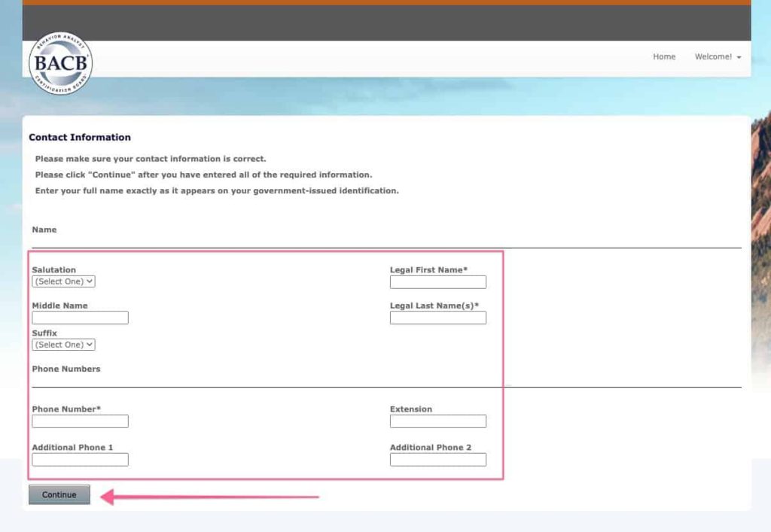
Task: Click the Extension field
Action: (437, 421)
